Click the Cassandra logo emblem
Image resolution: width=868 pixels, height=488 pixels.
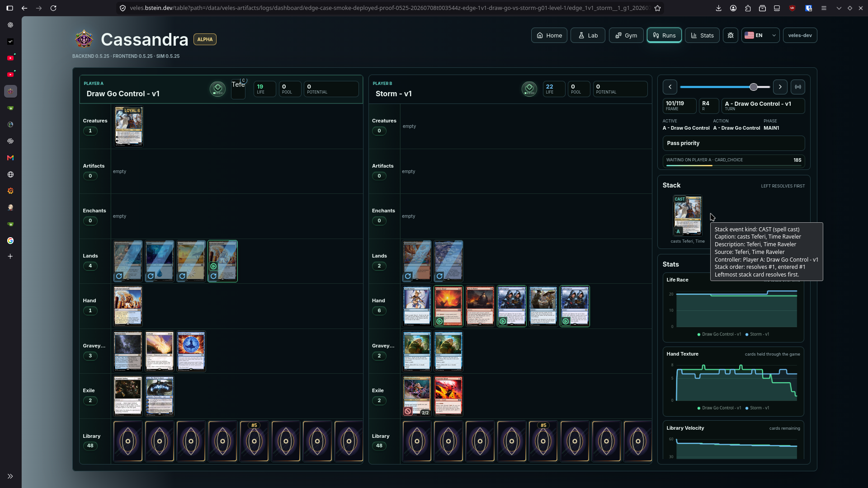pos(84,39)
